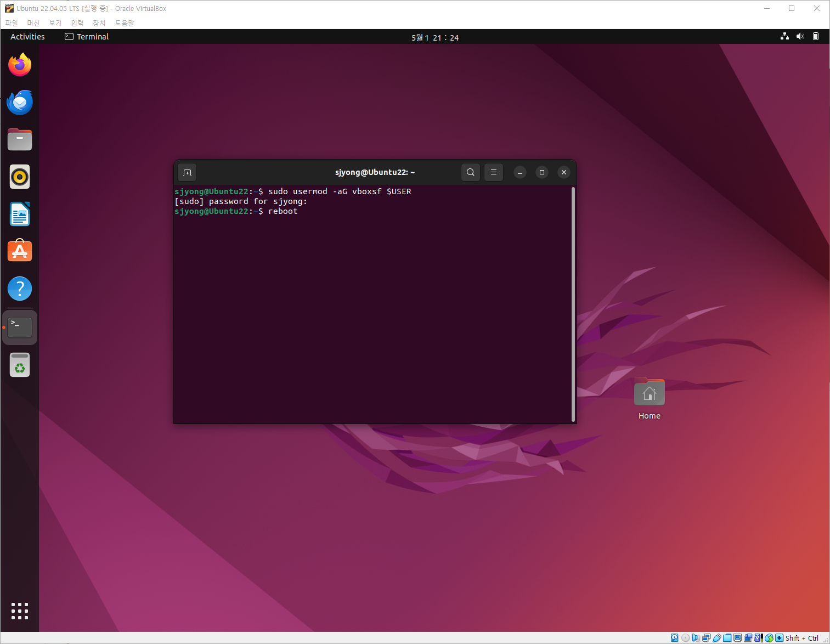
Task: Open the clock and calendar panel
Action: pos(435,37)
